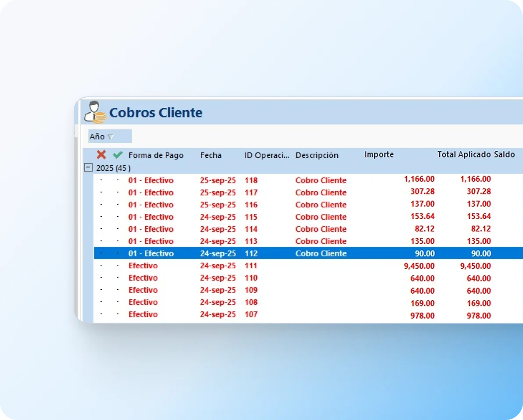Select the row with ID 118
The width and height of the screenshot is (523, 420).
pos(251,180)
